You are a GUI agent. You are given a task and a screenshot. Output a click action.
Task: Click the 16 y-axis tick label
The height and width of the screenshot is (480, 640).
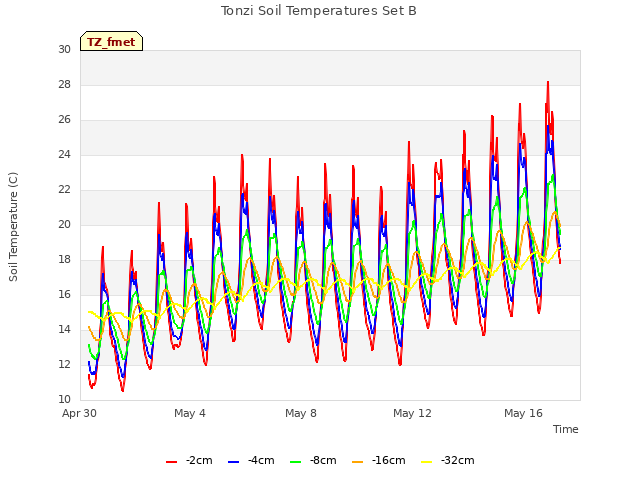click(64, 295)
